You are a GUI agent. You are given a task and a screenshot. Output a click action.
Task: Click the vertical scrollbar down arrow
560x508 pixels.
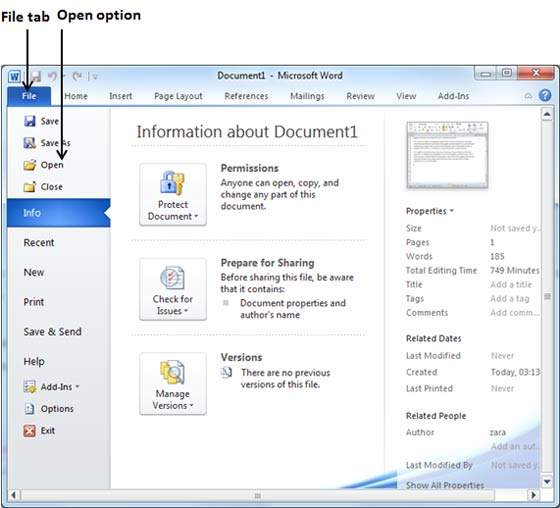click(547, 482)
